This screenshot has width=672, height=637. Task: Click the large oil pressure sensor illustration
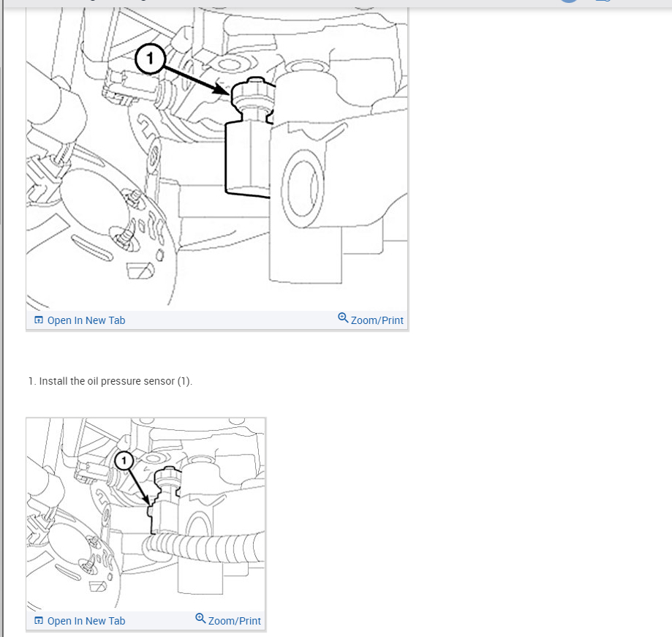pyautogui.click(x=217, y=159)
